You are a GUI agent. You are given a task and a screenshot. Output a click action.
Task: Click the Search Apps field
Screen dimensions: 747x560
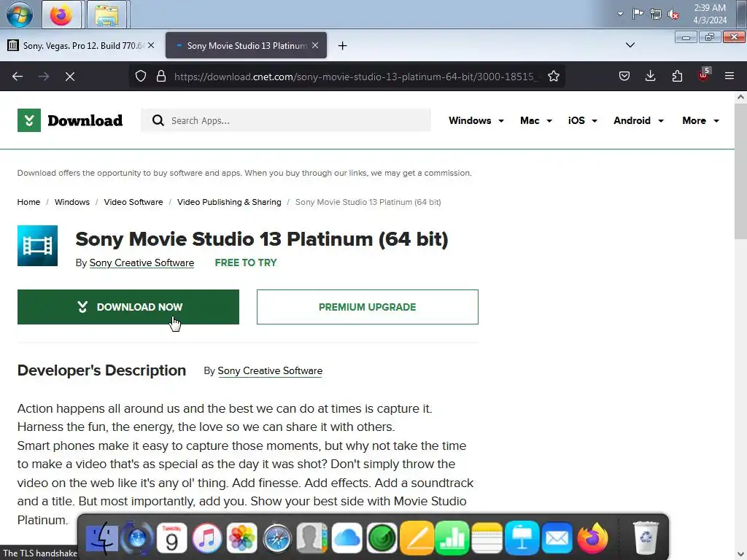(x=286, y=120)
